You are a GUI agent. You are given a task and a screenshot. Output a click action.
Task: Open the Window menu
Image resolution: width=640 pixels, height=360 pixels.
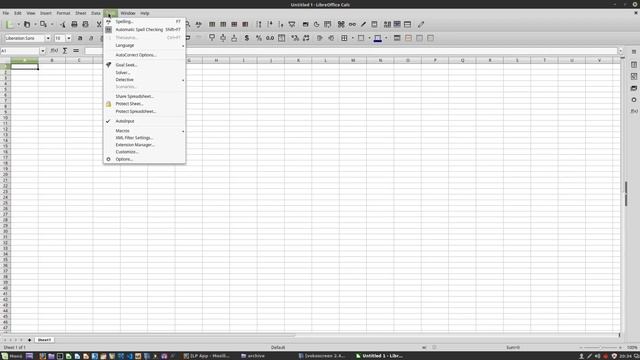coord(128,13)
